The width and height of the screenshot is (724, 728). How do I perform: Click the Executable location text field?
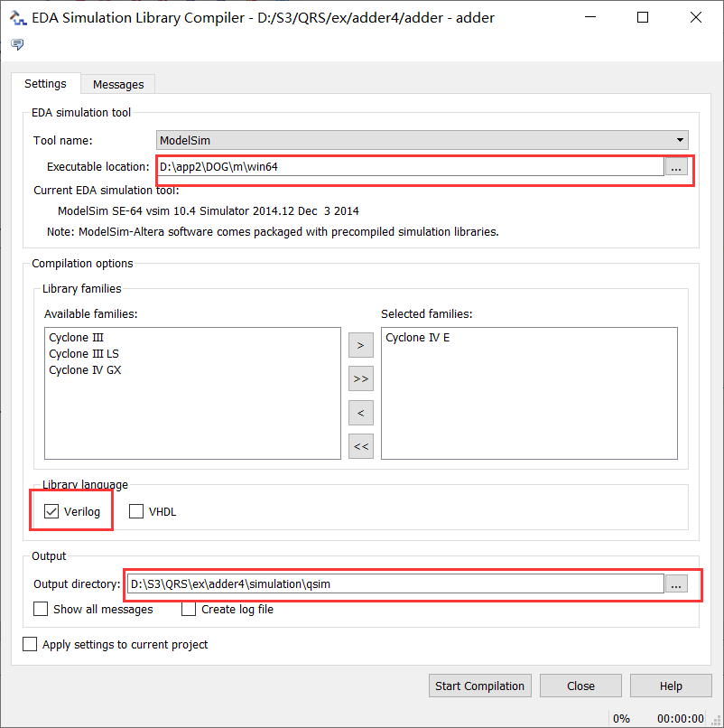click(410, 167)
